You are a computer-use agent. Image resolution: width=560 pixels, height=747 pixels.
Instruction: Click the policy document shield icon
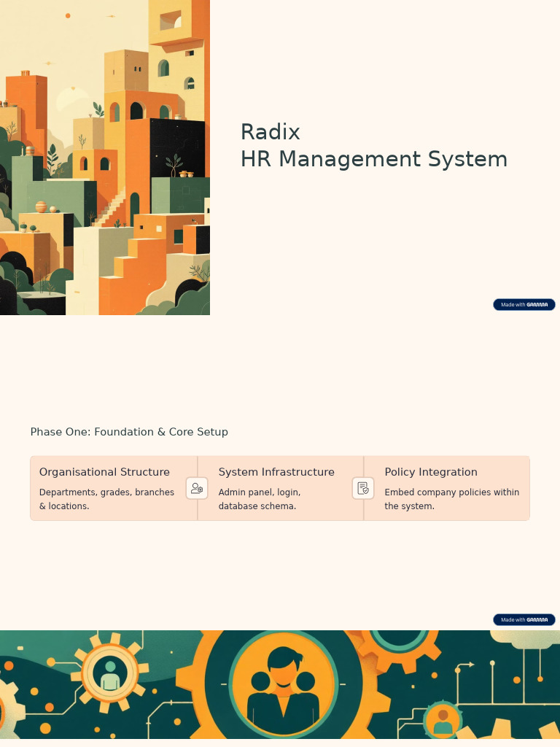[363, 488]
